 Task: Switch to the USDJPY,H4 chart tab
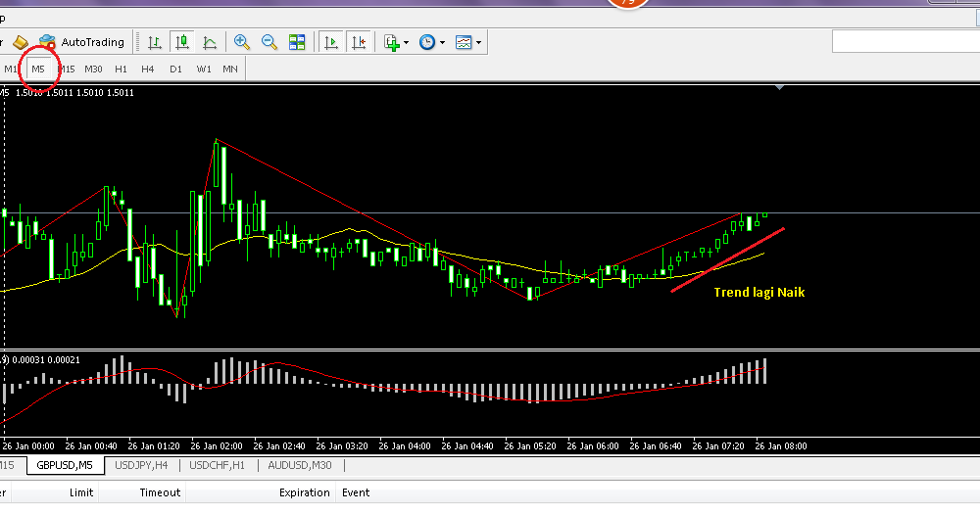click(x=141, y=465)
